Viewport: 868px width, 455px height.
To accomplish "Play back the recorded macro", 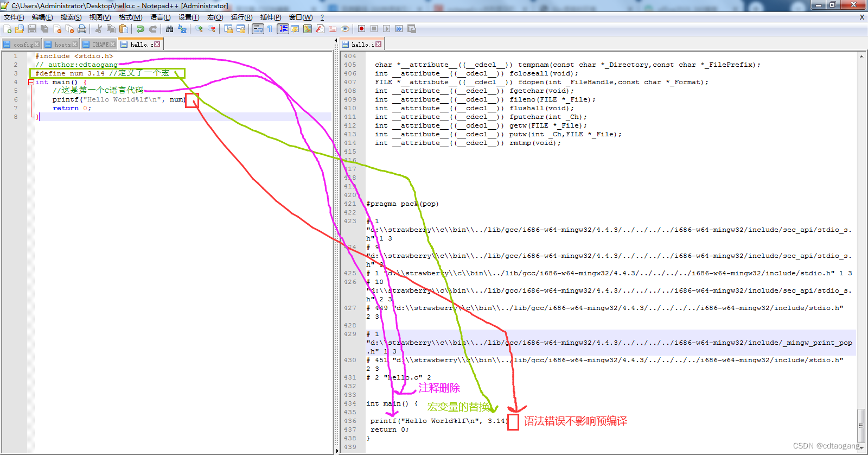I will pyautogui.click(x=386, y=29).
